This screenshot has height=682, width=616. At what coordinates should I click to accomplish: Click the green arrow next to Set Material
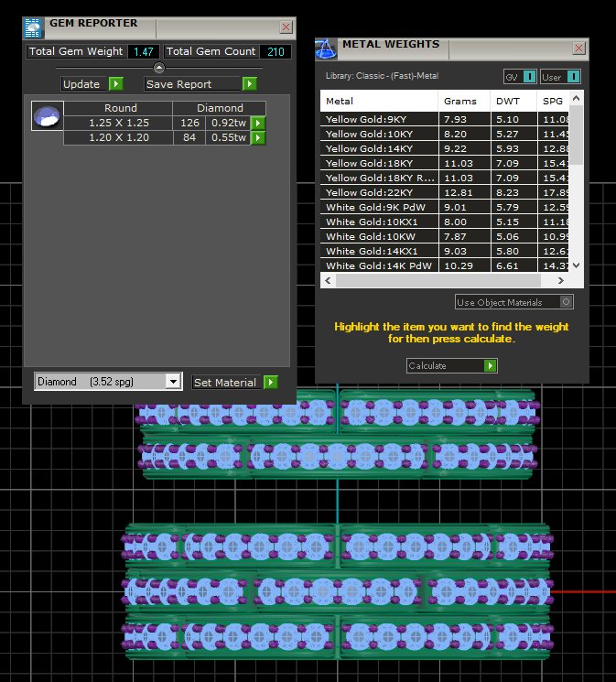coord(271,383)
